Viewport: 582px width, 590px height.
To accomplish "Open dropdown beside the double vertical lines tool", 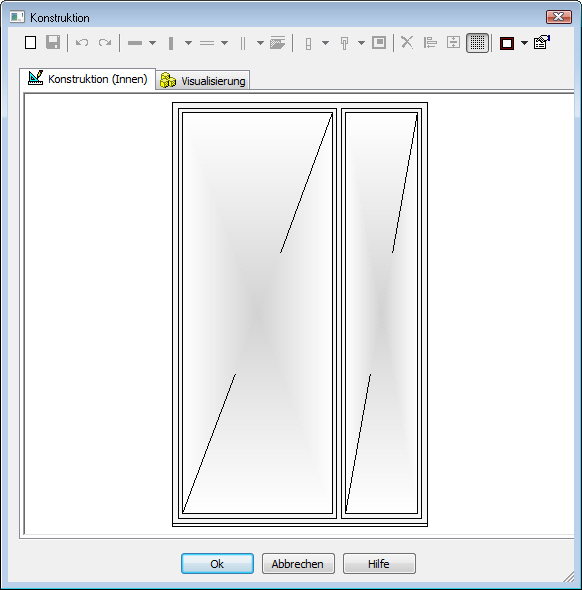I will (x=260, y=43).
